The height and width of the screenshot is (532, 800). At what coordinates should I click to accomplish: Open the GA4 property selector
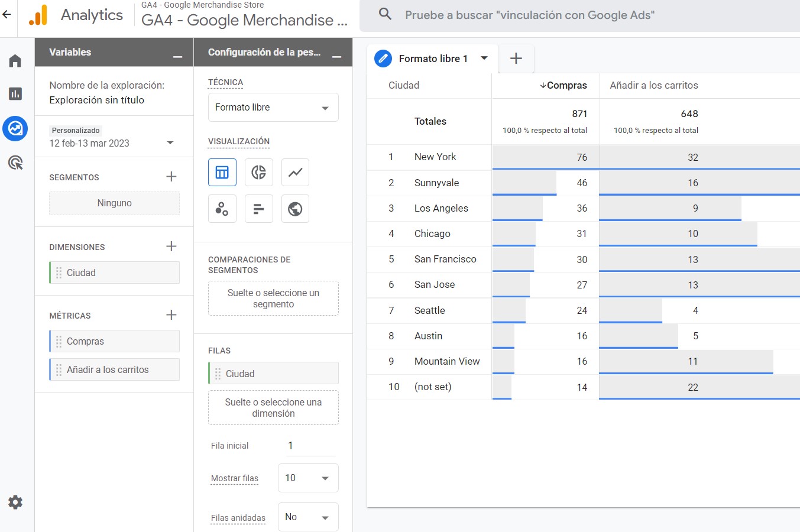point(245,15)
